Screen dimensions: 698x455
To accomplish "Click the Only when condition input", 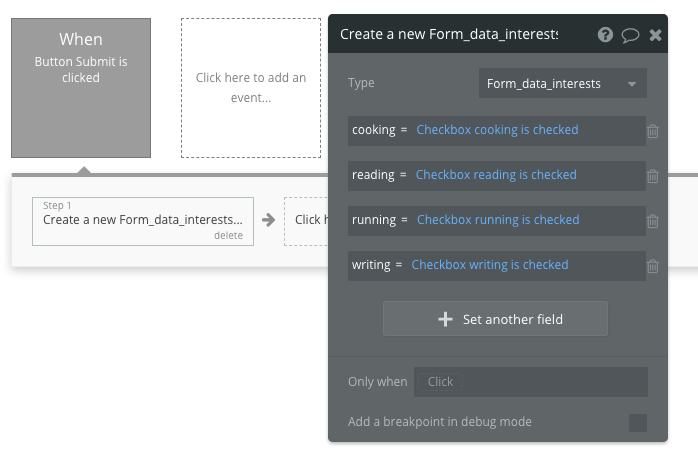I will pyautogui.click(x=530, y=382).
